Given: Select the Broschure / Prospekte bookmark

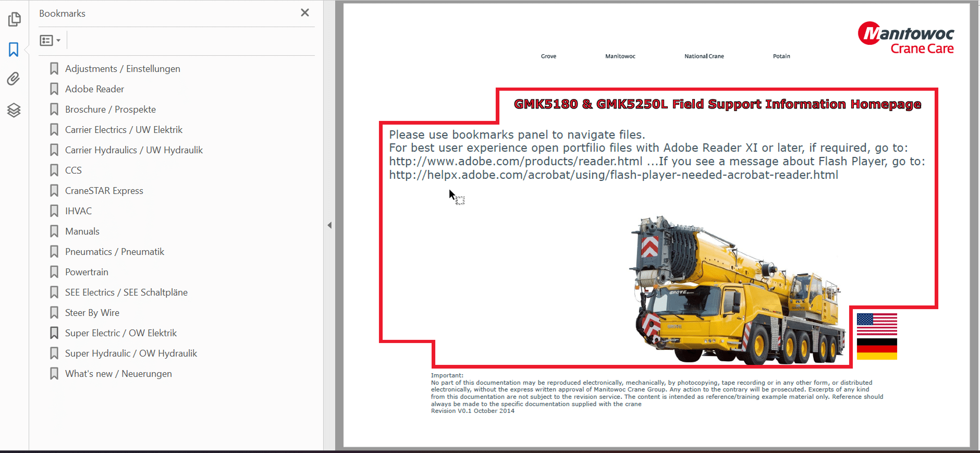Looking at the screenshot, I should (111, 109).
